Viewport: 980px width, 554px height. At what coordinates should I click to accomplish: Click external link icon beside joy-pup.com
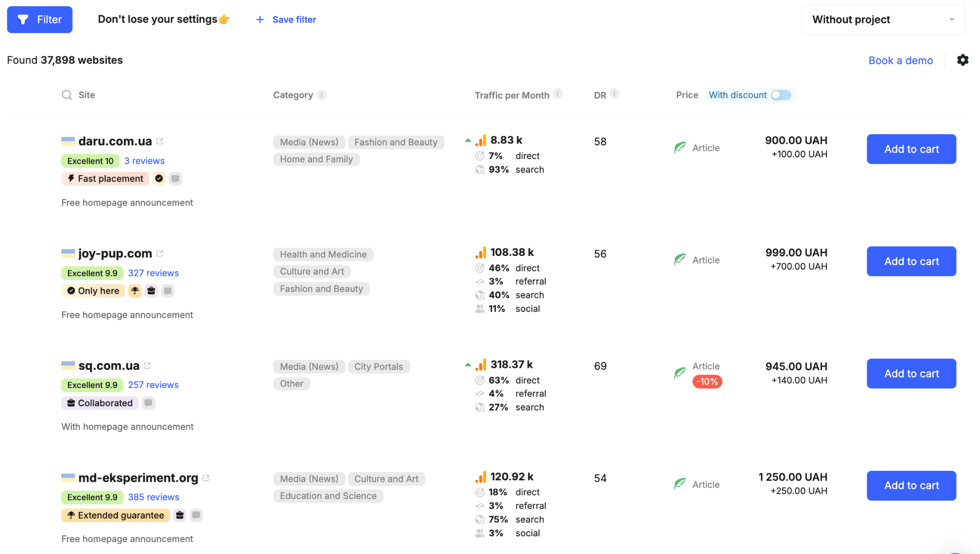click(160, 253)
